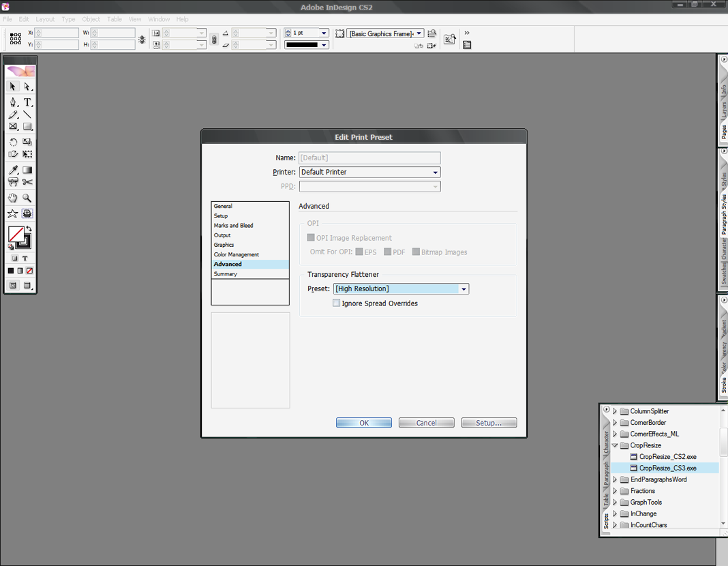Open the Paragraph Styles palette tab
The image size is (728, 566).
[x=723, y=214]
